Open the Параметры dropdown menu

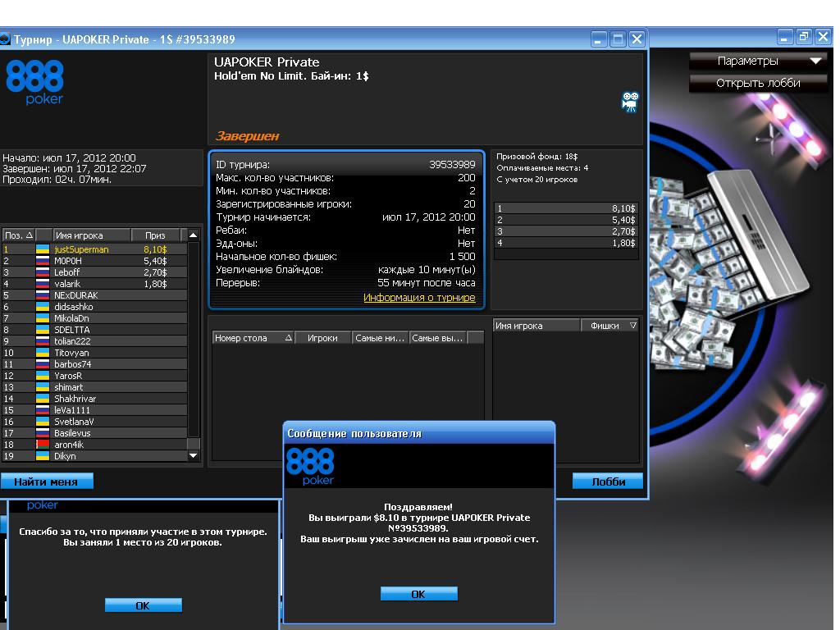coord(758,61)
